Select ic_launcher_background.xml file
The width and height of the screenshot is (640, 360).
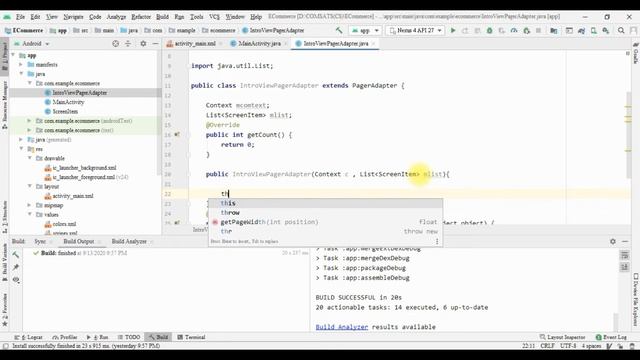coord(84,168)
